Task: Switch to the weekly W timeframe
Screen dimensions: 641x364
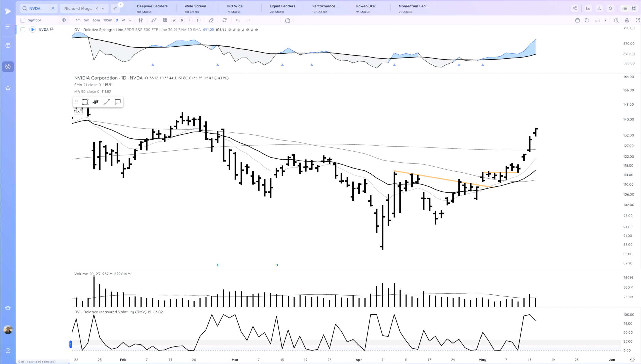Action: [x=123, y=20]
